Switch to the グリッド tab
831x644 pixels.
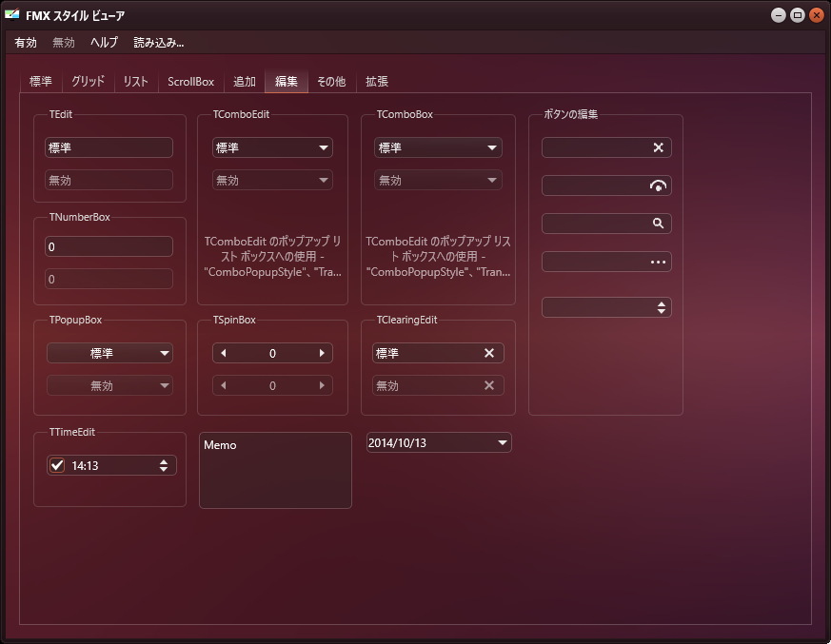click(87, 82)
